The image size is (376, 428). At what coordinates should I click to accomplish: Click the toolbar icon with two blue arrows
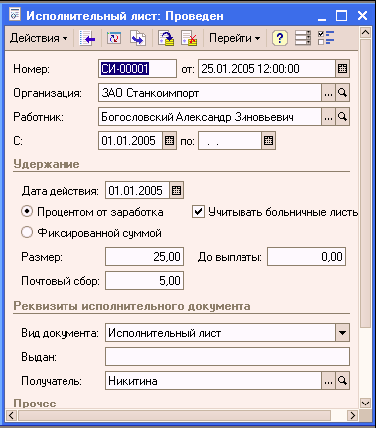click(138, 38)
